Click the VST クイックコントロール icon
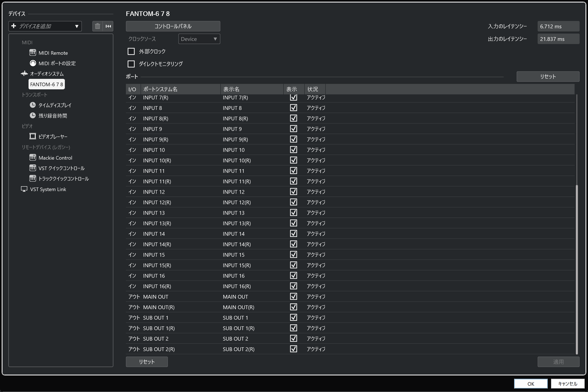The height and width of the screenshot is (392, 588). (x=33, y=168)
